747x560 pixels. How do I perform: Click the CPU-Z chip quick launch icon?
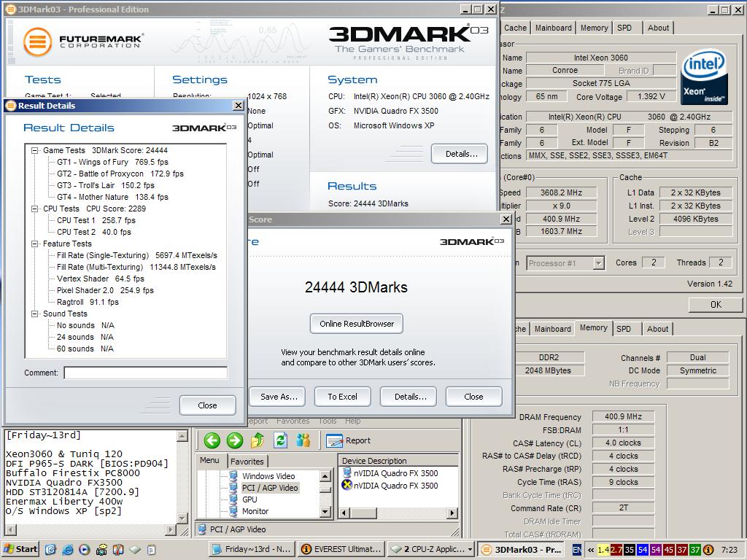135,550
